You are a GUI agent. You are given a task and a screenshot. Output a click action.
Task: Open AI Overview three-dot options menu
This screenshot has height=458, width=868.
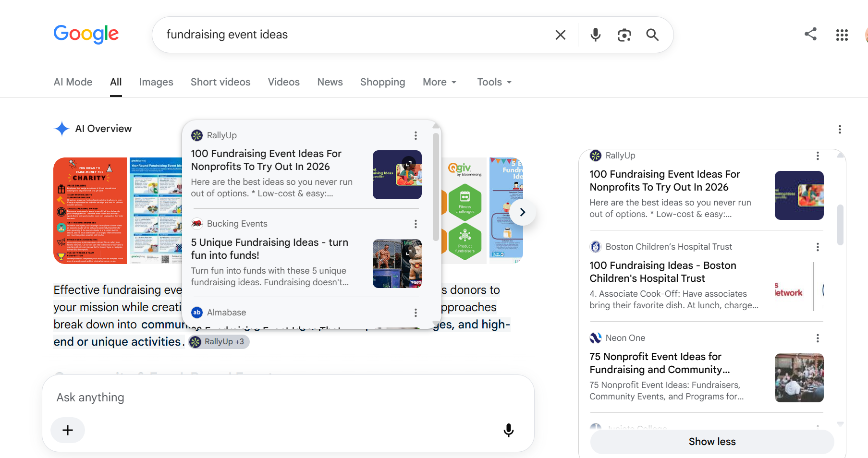click(840, 129)
